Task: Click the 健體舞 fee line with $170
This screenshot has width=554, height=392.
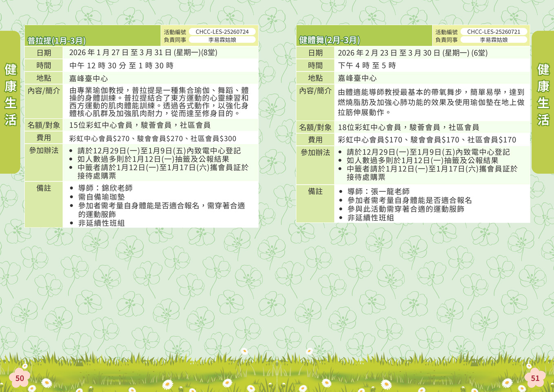Action: 427,140
